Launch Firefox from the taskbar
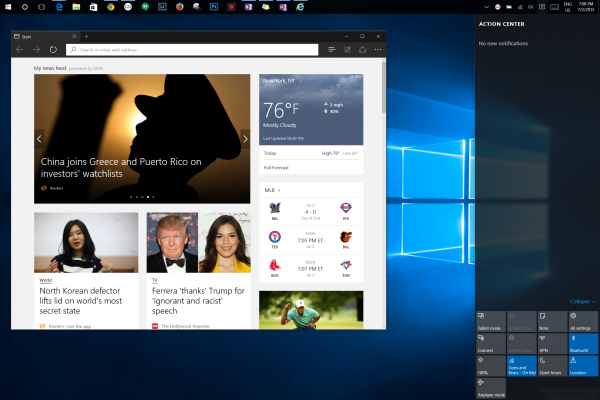Image resolution: width=600 pixels, height=400 pixels. pyautogui.click(x=179, y=6)
